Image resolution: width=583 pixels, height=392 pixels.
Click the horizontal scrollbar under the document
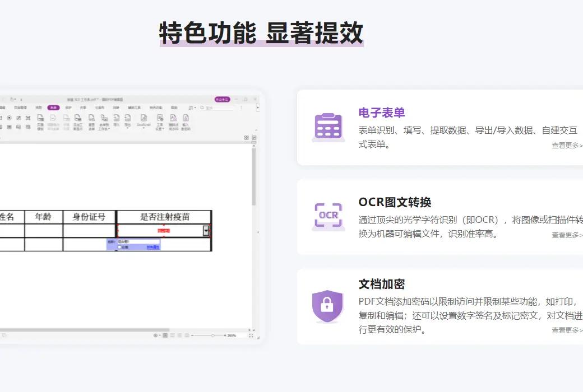click(85, 330)
